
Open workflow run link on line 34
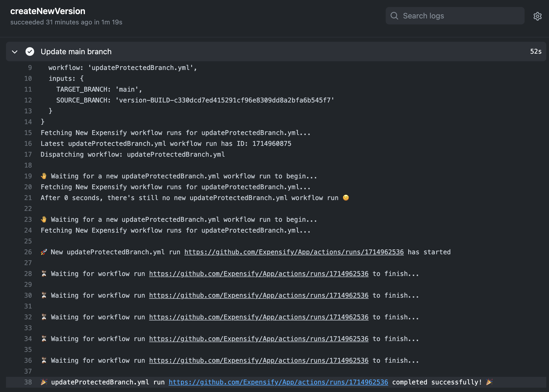tap(259, 339)
